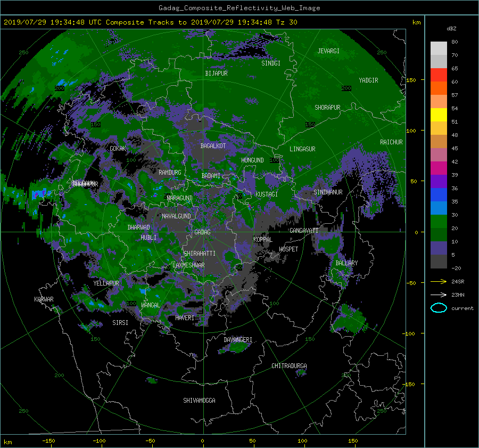Click the JEVARGI city label
The width and height of the screenshot is (479, 448).
tap(328, 51)
